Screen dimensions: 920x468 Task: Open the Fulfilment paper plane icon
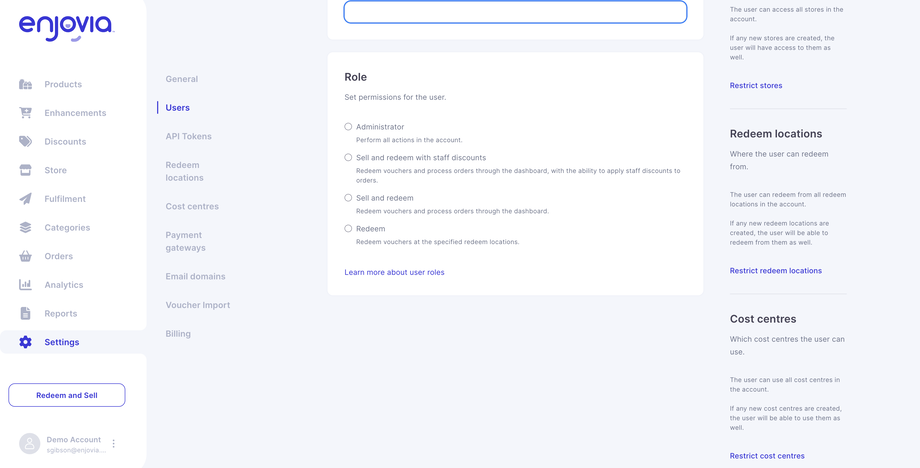[26, 199]
